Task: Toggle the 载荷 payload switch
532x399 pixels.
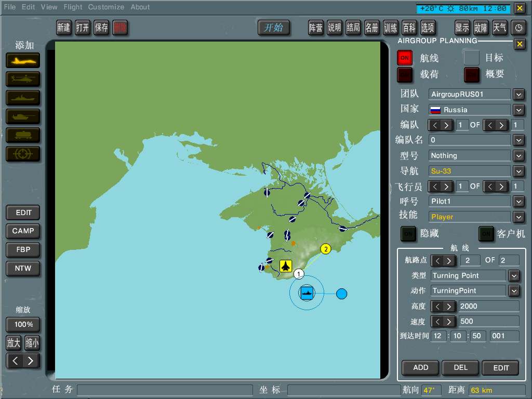Action: coord(405,75)
